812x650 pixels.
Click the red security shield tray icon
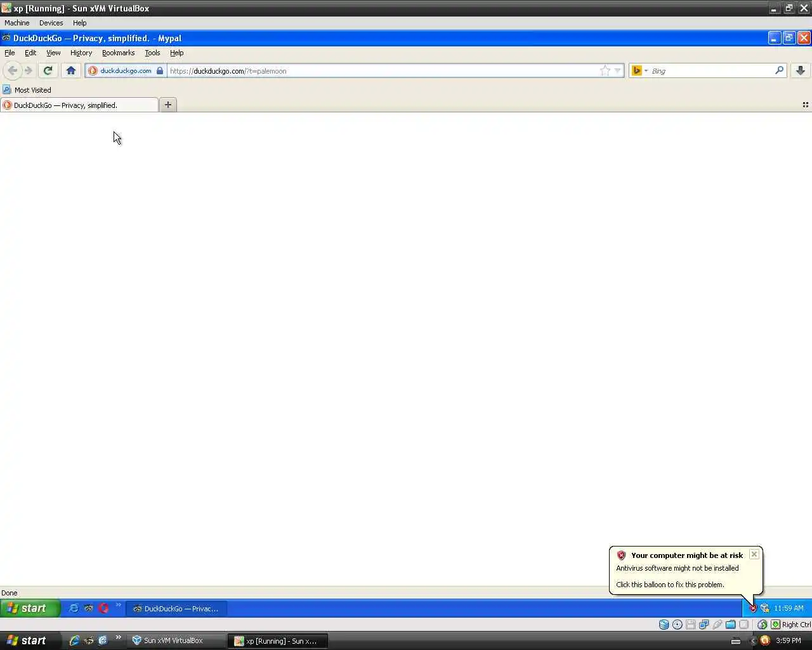(x=753, y=608)
